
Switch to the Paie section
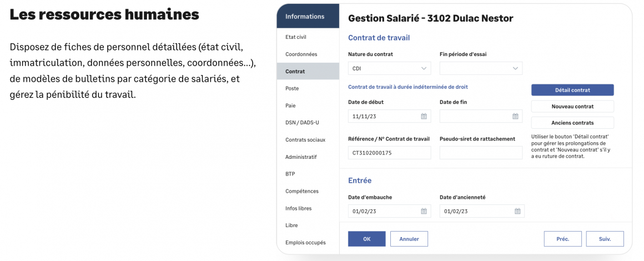point(291,106)
